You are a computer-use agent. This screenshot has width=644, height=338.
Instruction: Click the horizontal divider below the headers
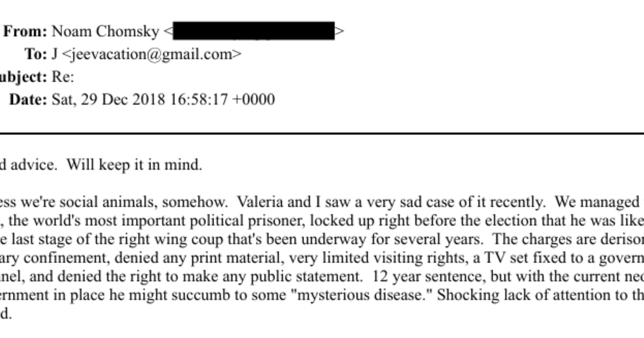322,133
